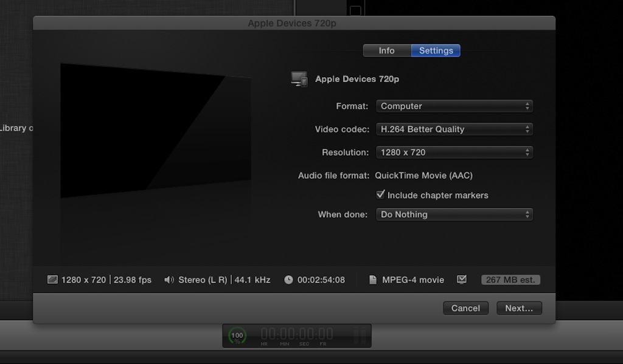Click the Apple Devices destination icon
Viewport: 623px width, 364px height.
[299, 79]
